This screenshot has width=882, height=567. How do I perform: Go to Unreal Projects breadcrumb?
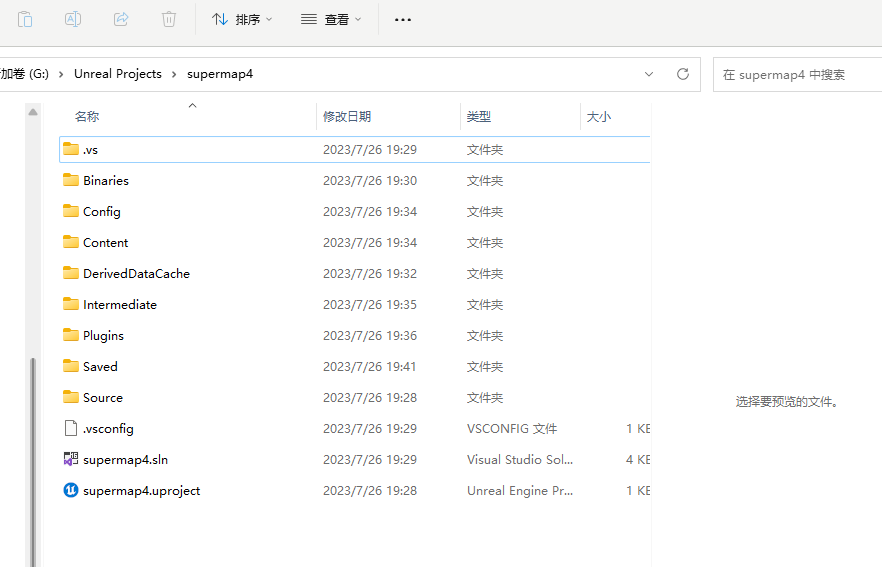pyautogui.click(x=118, y=74)
